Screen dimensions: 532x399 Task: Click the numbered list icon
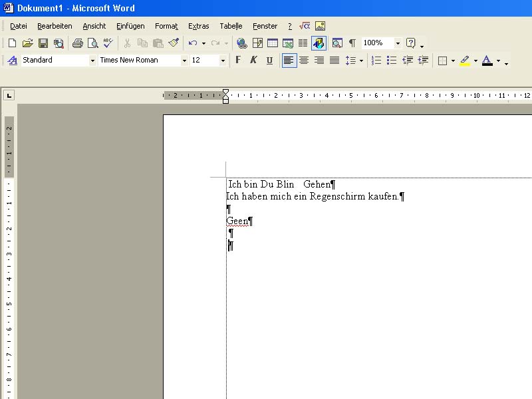376,61
